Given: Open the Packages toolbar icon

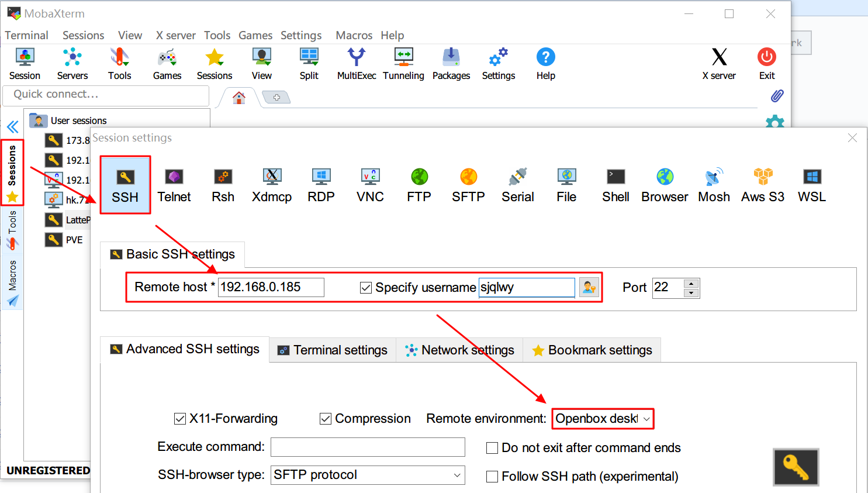Looking at the screenshot, I should point(451,64).
